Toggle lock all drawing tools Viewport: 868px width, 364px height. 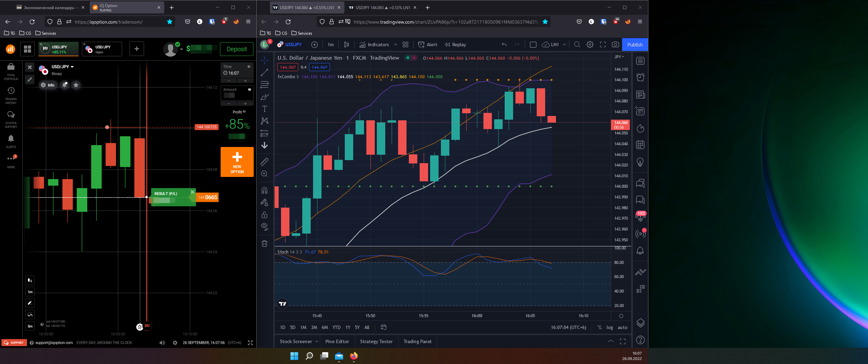264,215
